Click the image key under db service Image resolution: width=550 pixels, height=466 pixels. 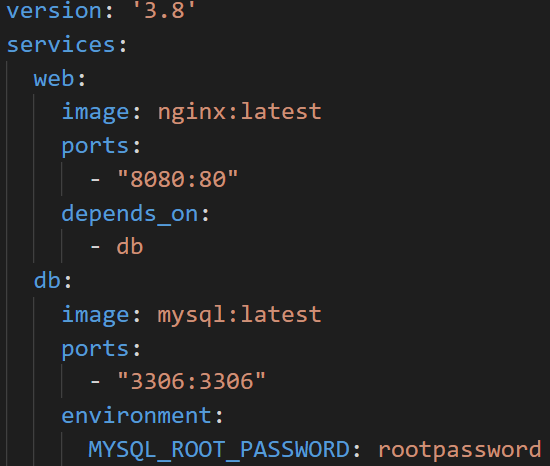tap(95, 315)
